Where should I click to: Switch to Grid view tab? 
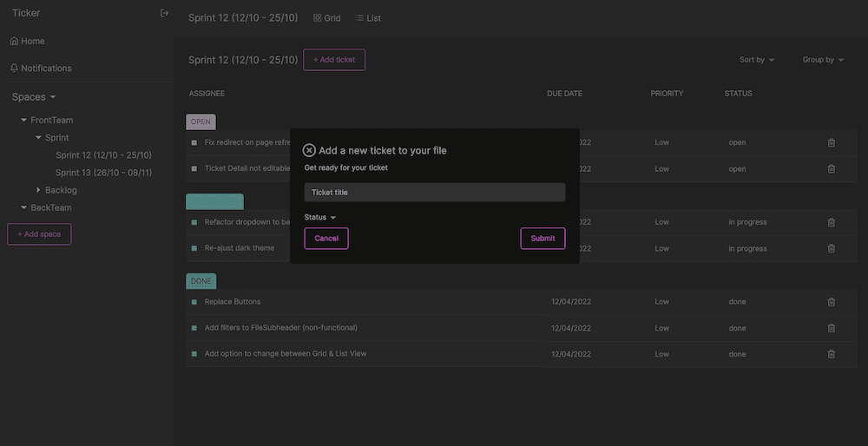click(326, 18)
